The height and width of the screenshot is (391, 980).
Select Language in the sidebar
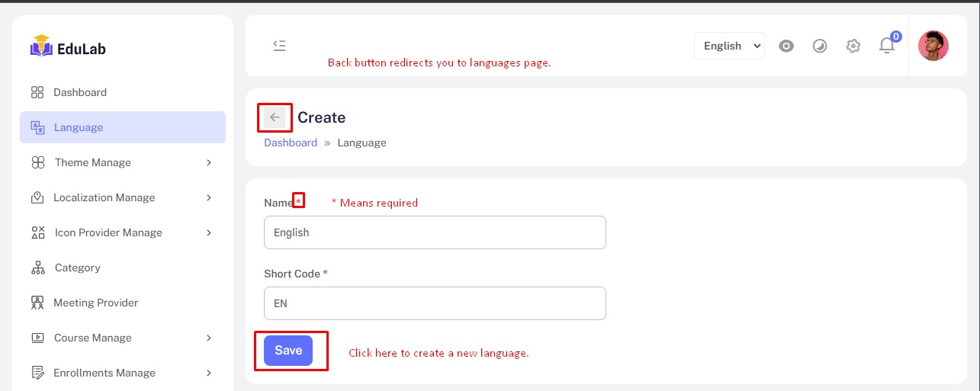pos(78,127)
